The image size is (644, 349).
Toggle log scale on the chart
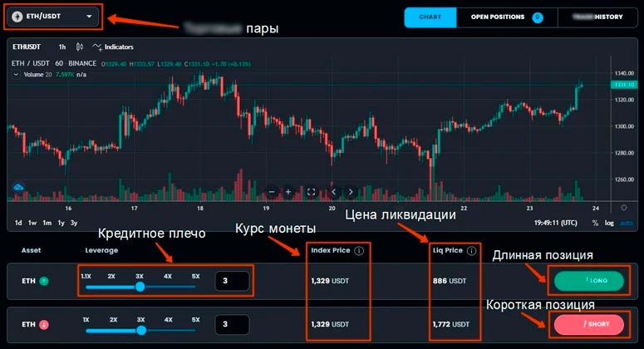click(x=609, y=223)
